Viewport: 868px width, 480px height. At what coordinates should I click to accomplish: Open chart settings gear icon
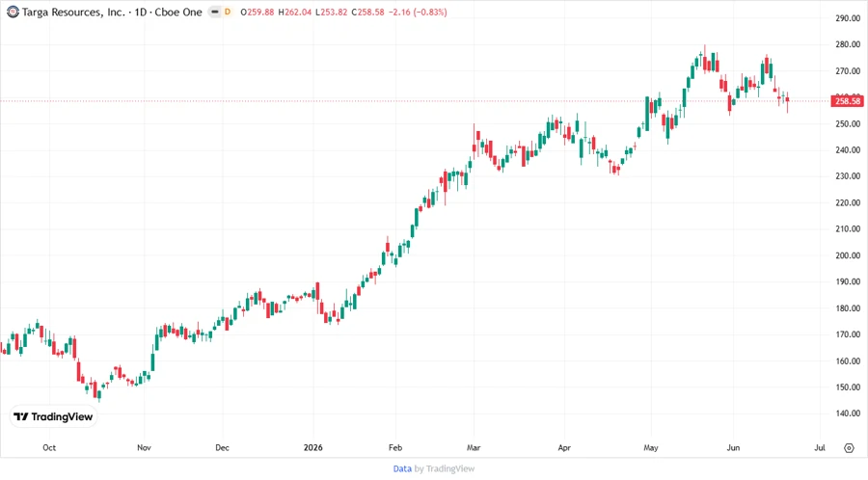(x=849, y=448)
